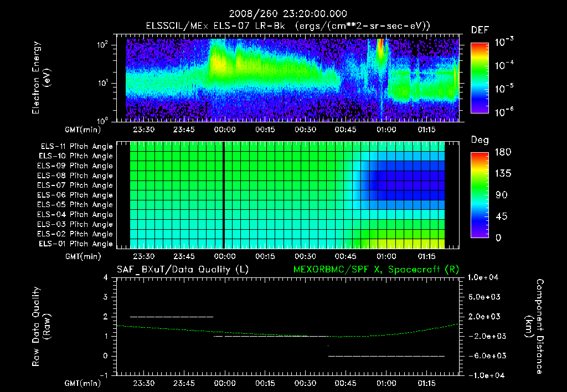Click the 'SAF_BXuT/Data Quality (L)' plot title
This screenshot has height=392, width=567.
[x=183, y=270]
